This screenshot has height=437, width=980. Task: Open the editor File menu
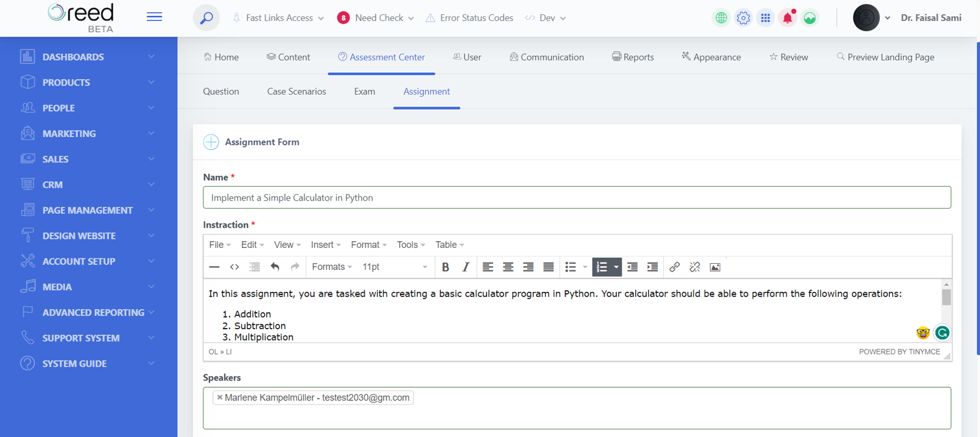[x=220, y=245]
